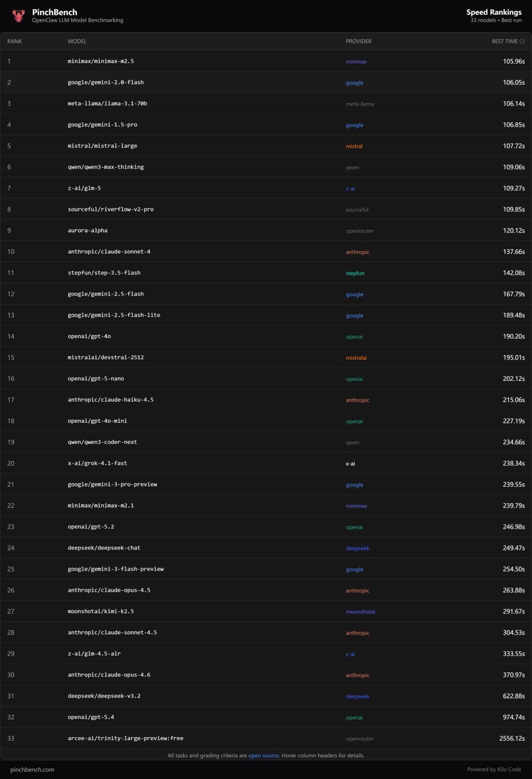Click the moonshotai provider link

click(x=361, y=611)
